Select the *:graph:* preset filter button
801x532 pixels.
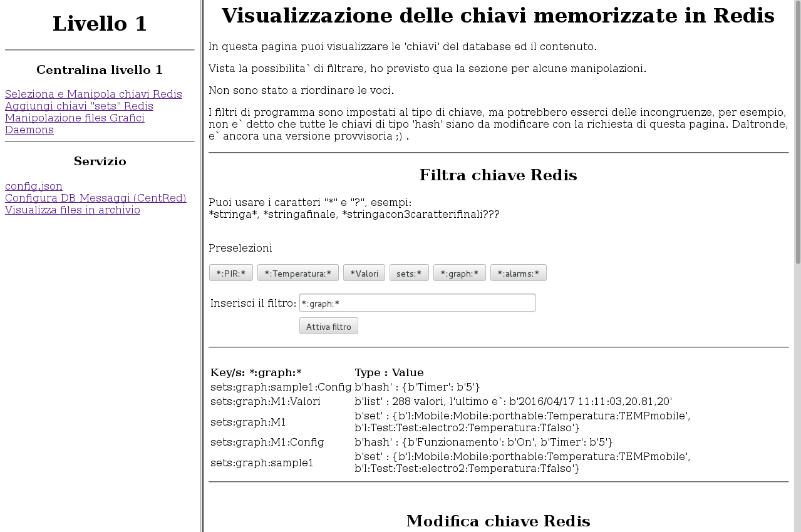point(460,273)
